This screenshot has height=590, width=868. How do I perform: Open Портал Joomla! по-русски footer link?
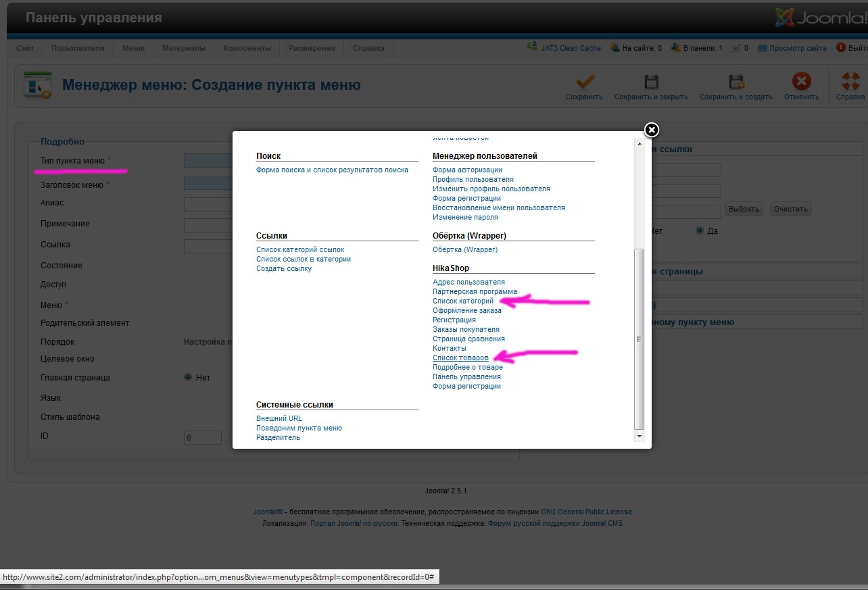pos(355,523)
